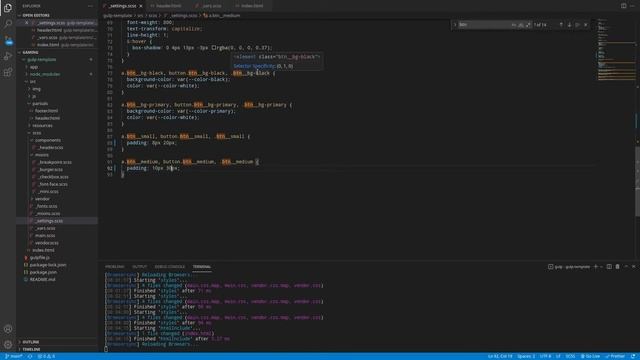Go to next match in find widget
The image size is (640, 360).
tap(569, 24)
